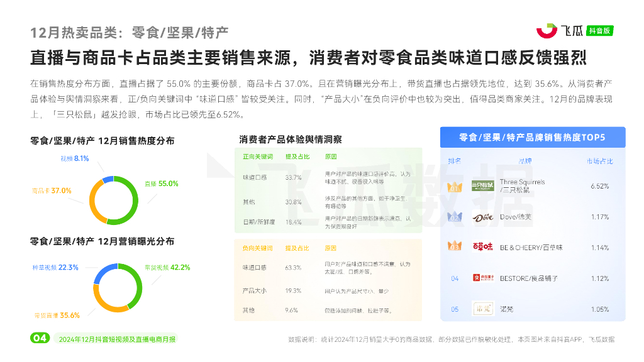Select the 18.4% mention value
Viewport: 644px width, 362px height.
(293, 222)
